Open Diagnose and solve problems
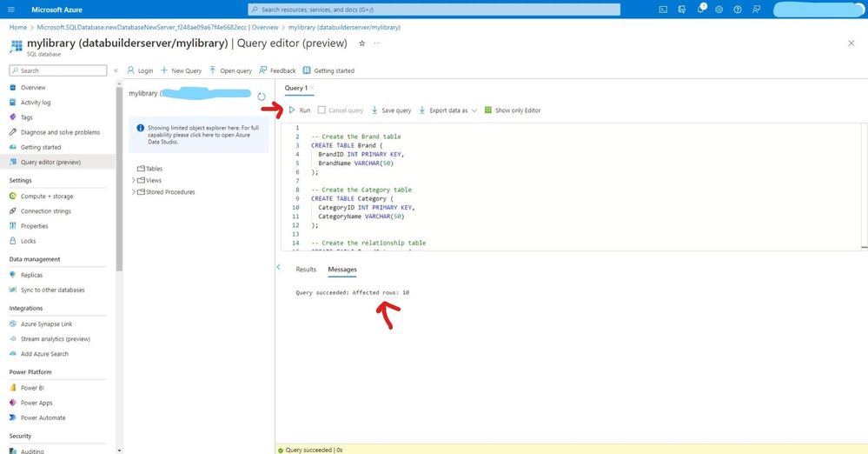 tap(60, 132)
